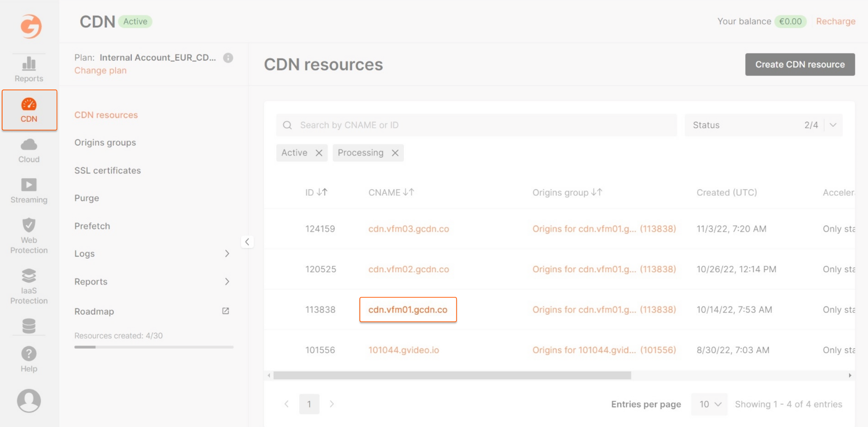The image size is (868, 427).
Task: Open the user profile avatar icon
Action: 28,399
